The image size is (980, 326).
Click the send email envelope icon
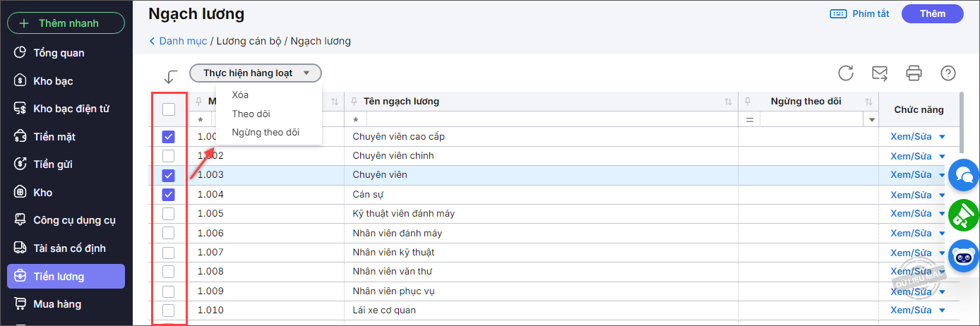(x=880, y=73)
